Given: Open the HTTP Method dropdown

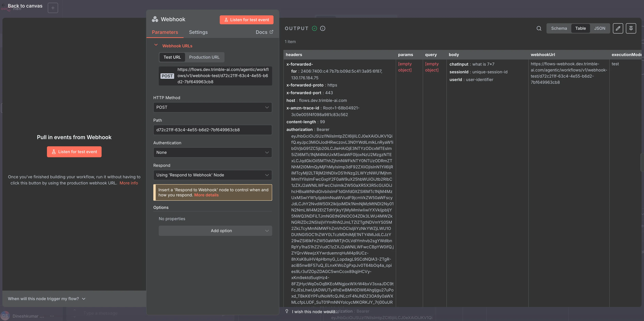Looking at the screenshot, I should (213, 107).
